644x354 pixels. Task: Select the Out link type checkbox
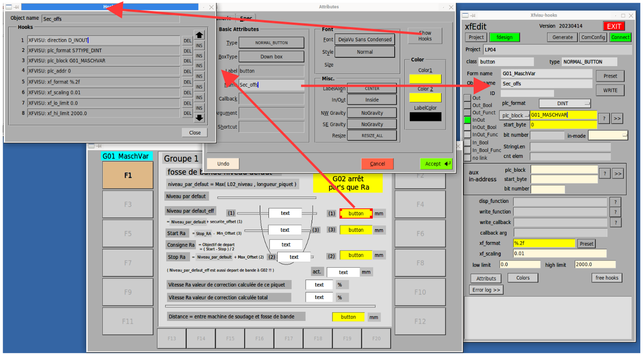(x=467, y=98)
